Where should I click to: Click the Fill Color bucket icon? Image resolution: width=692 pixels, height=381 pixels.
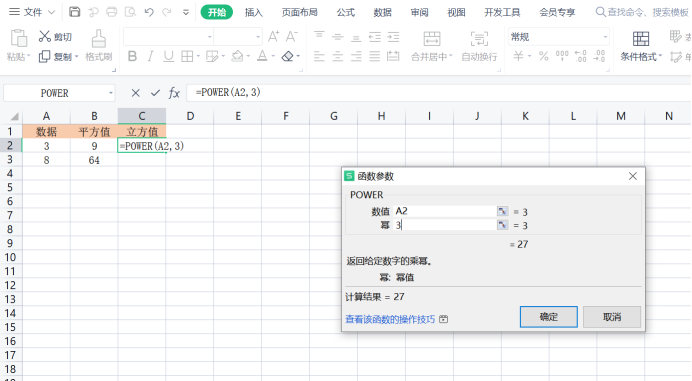click(237, 56)
